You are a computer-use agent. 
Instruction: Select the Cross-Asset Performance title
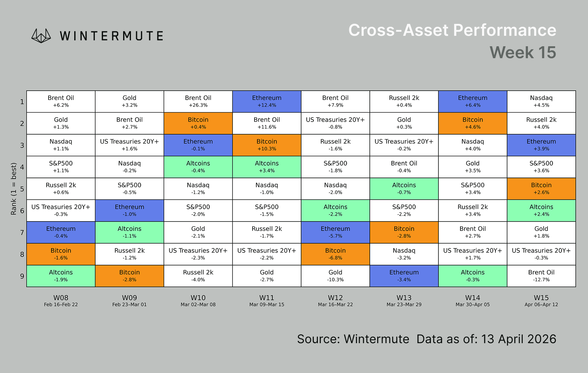point(452,30)
